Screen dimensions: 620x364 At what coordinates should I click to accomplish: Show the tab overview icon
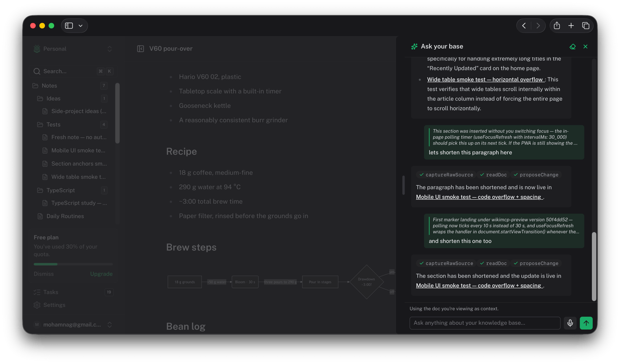(x=586, y=26)
